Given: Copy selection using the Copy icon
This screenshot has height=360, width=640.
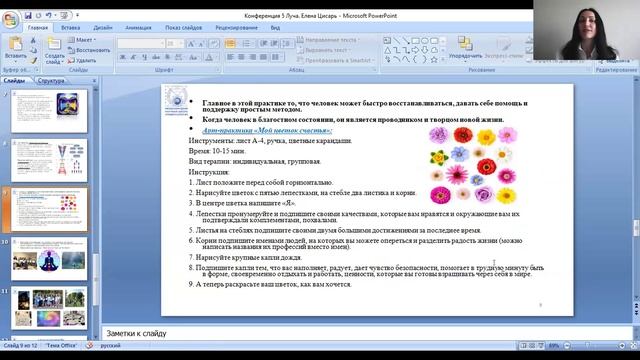Looking at the screenshot, I should click(x=33, y=50).
